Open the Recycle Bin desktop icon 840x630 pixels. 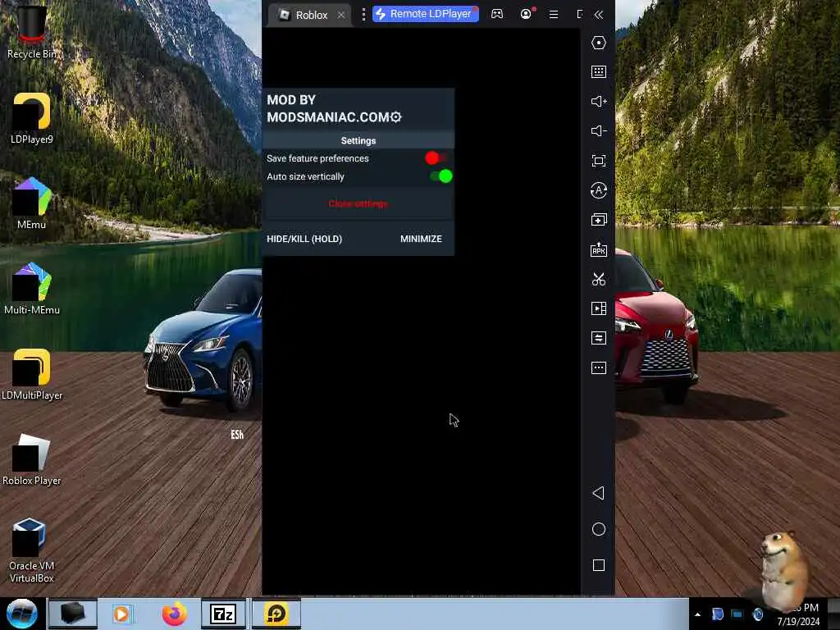32,31
